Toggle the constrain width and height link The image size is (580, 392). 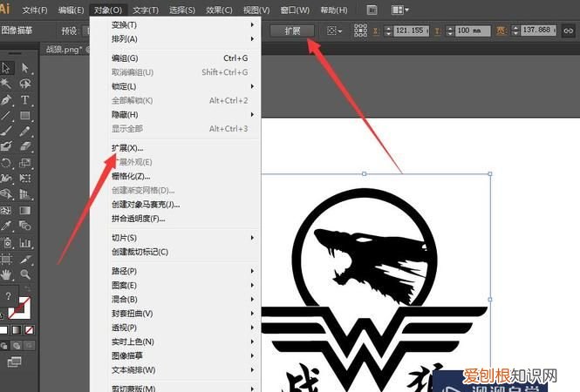click(x=568, y=30)
